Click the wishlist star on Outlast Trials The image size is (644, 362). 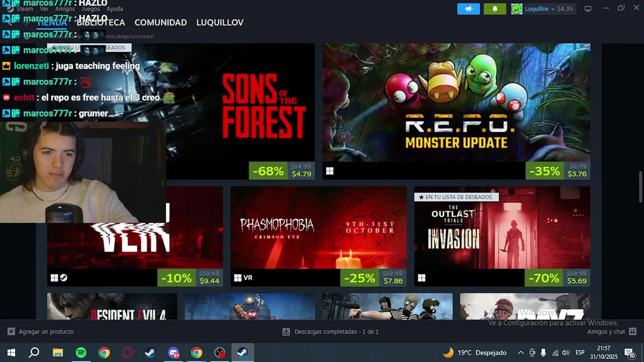tap(421, 197)
